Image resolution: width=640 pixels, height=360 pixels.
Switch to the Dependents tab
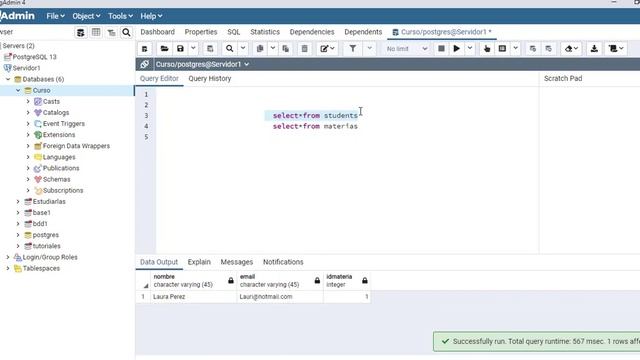(x=363, y=32)
